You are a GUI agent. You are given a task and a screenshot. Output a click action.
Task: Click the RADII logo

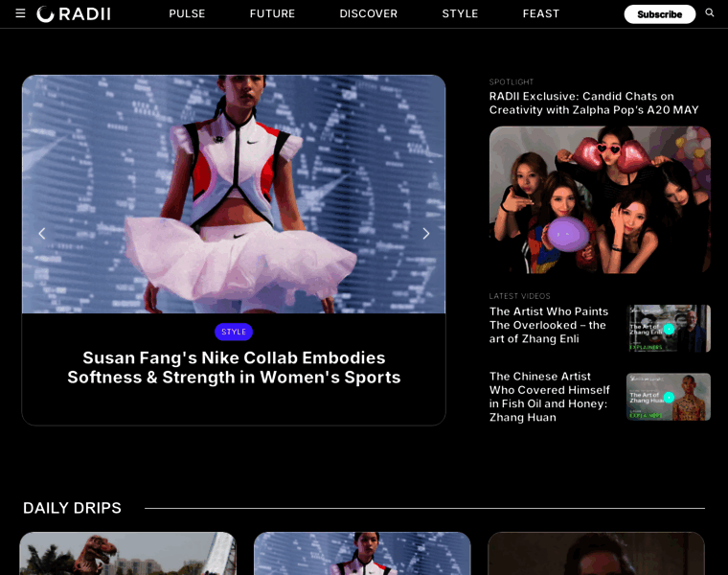[74, 14]
